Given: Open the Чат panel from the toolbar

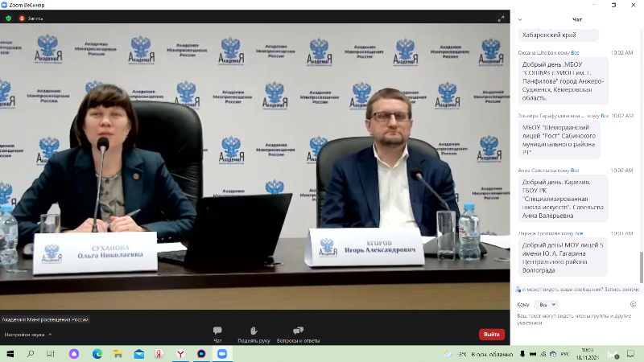Looking at the screenshot, I should click(217, 333).
